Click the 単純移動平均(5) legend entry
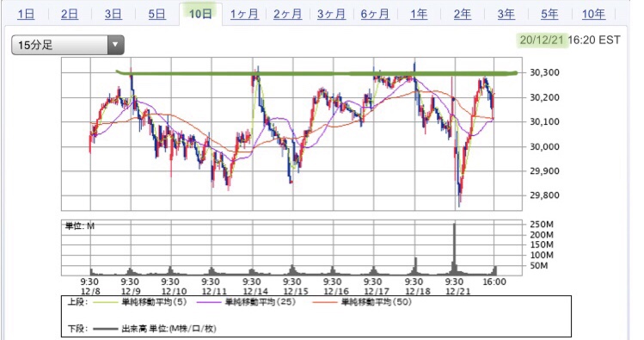 click(x=155, y=302)
